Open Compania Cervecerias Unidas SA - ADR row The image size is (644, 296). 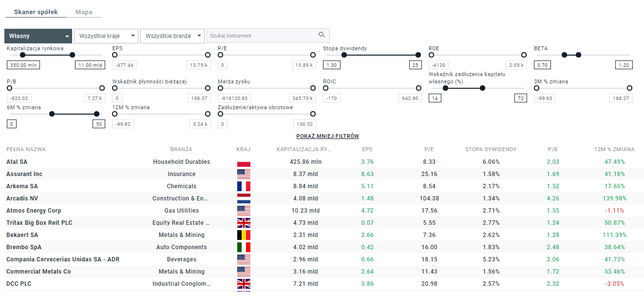coord(324,259)
